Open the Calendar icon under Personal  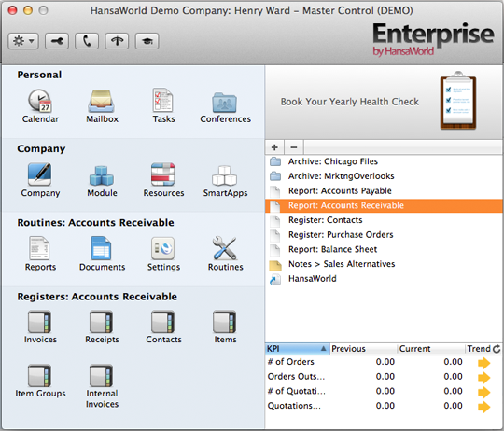tap(39, 101)
